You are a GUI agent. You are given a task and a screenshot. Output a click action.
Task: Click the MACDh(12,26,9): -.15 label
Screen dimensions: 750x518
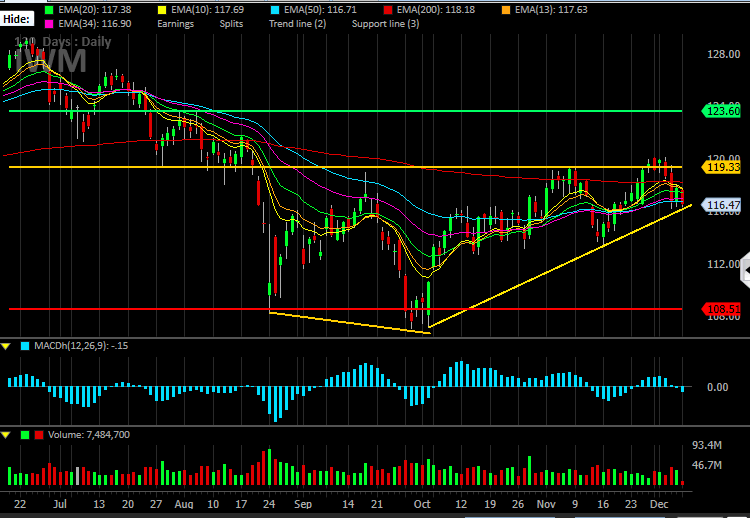point(81,345)
